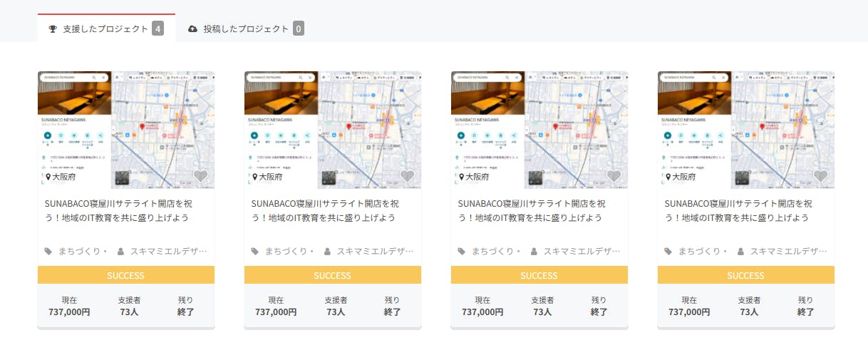This screenshot has width=868, height=350.
Task: Open the スキマミエルデザ owner link on the third card
Action: point(581,252)
